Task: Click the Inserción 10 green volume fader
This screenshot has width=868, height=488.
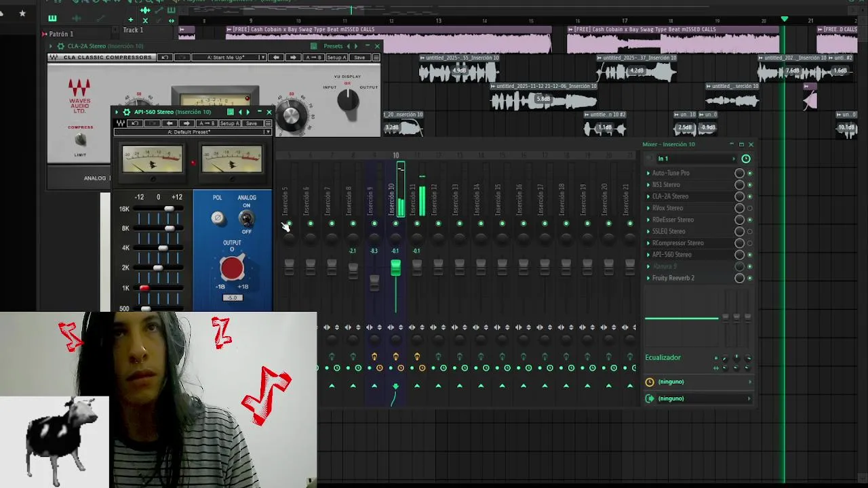Action: point(395,268)
